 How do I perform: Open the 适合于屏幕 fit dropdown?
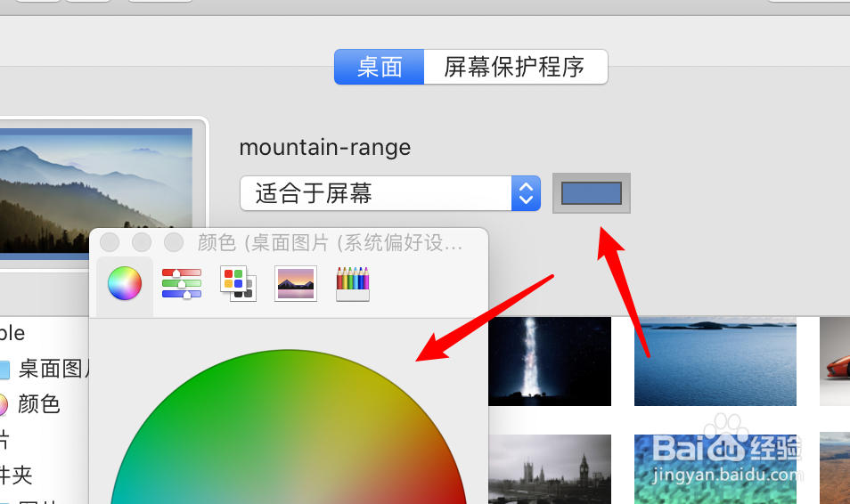click(x=390, y=193)
